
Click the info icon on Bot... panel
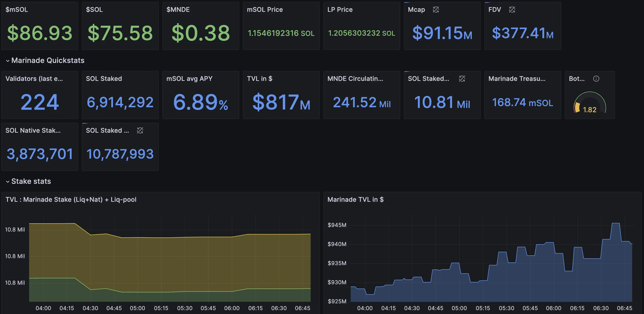[596, 79]
